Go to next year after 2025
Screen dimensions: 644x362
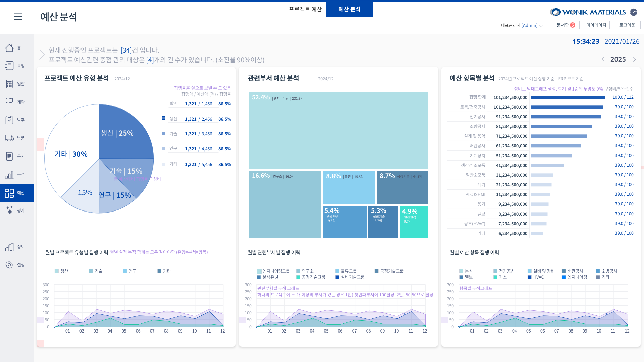coord(634,59)
